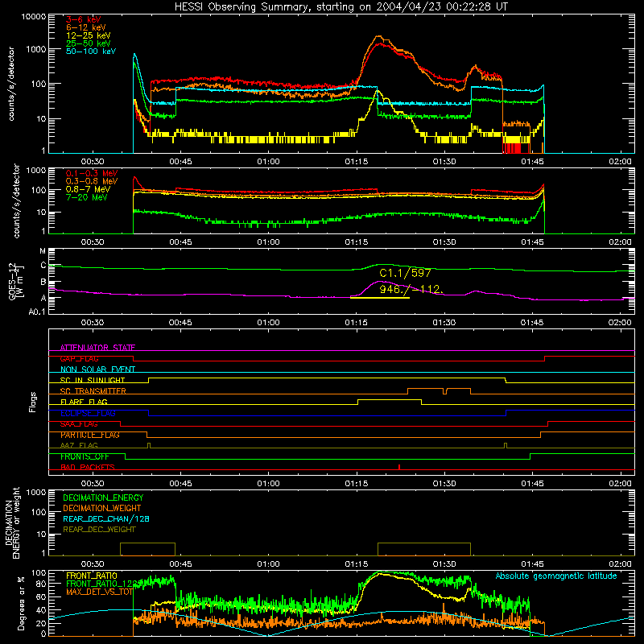Click the REAR_DEC_CHAN/128 legend label
Image resolution: width=644 pixels, height=644 pixels.
click(106, 518)
